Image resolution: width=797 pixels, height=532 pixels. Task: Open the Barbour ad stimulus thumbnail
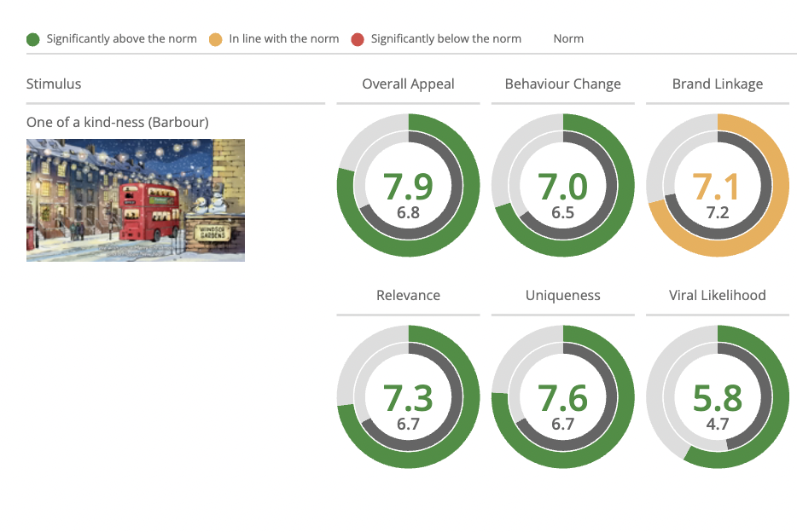coord(136,200)
